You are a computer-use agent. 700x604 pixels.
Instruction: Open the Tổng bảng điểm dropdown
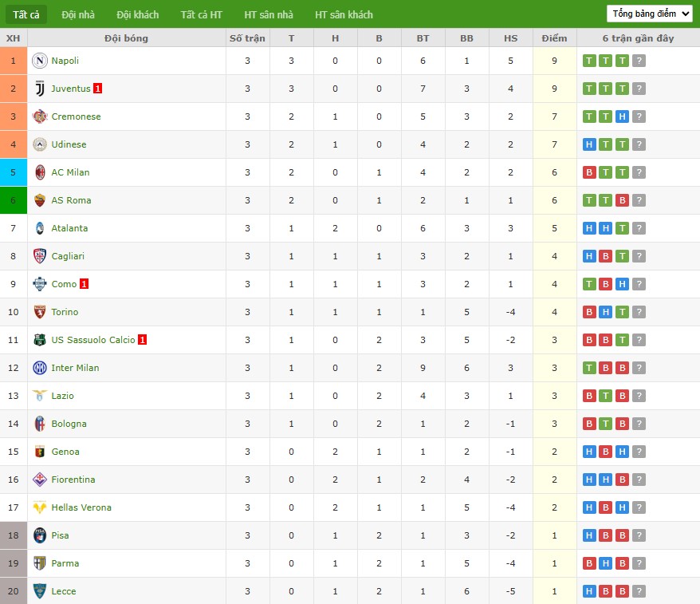pyautogui.click(x=649, y=14)
